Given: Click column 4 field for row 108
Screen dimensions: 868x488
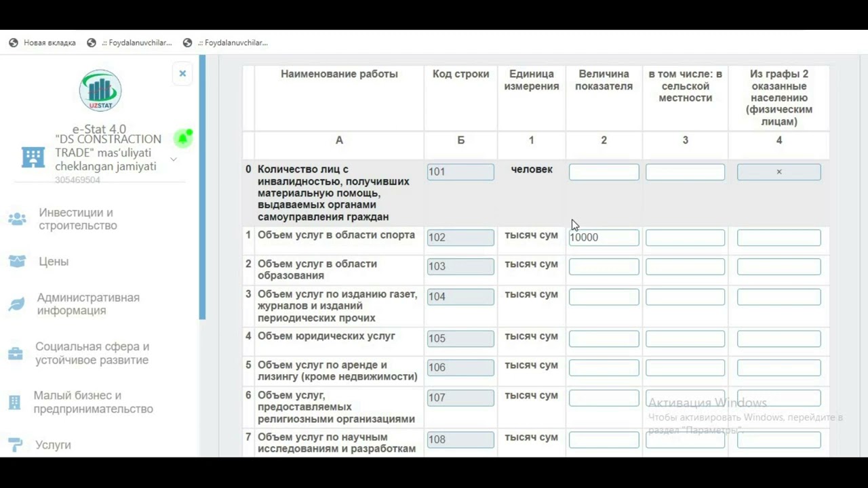Looking at the screenshot, I should (778, 439).
